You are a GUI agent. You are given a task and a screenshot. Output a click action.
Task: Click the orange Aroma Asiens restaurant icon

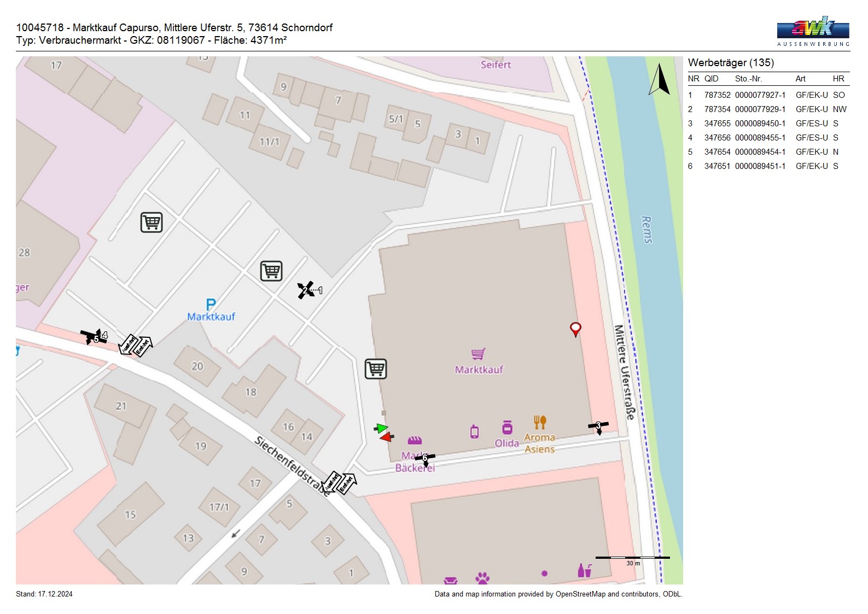[x=540, y=422]
